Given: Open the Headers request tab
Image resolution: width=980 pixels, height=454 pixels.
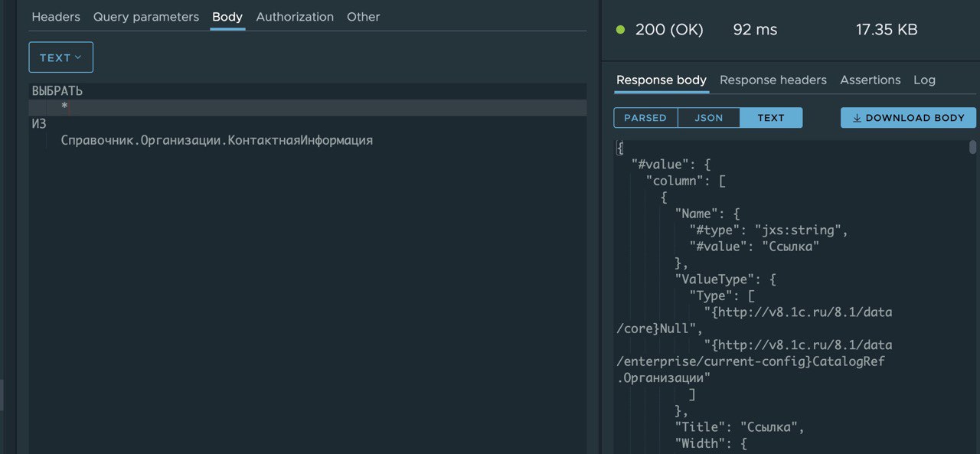Looking at the screenshot, I should tap(56, 17).
